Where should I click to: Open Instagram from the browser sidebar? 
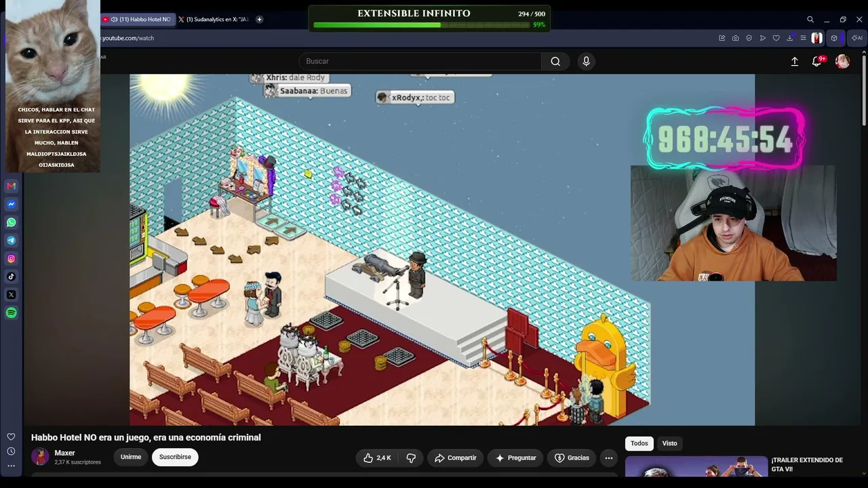[12, 258]
